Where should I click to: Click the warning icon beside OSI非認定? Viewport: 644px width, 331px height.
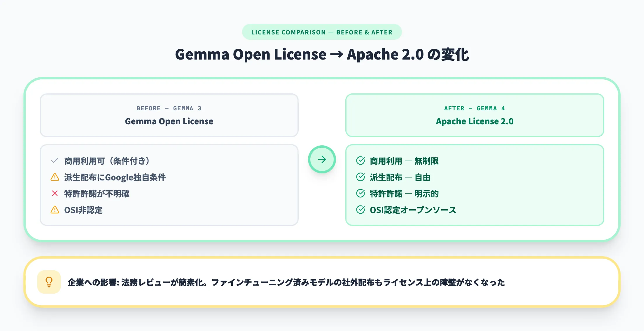tap(54, 210)
